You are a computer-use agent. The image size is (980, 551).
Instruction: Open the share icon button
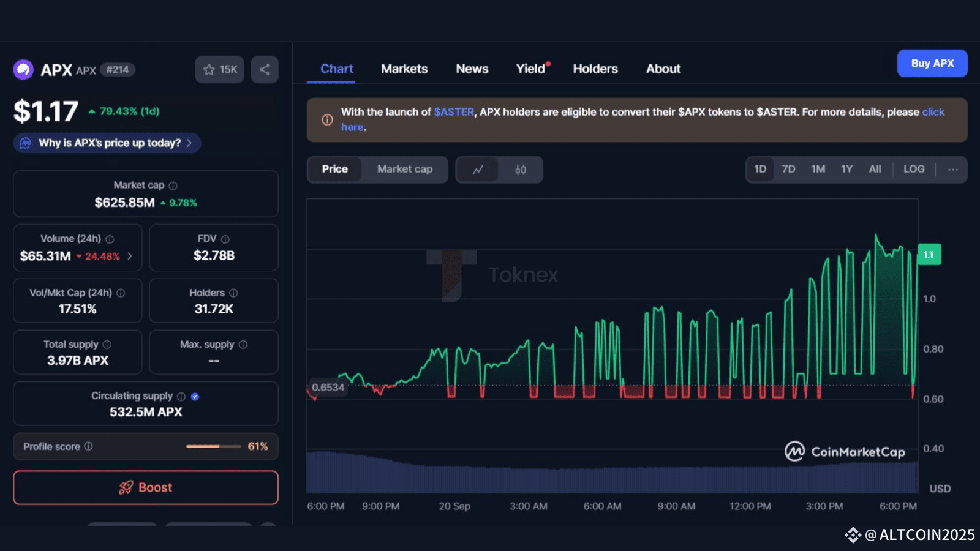[x=265, y=70]
